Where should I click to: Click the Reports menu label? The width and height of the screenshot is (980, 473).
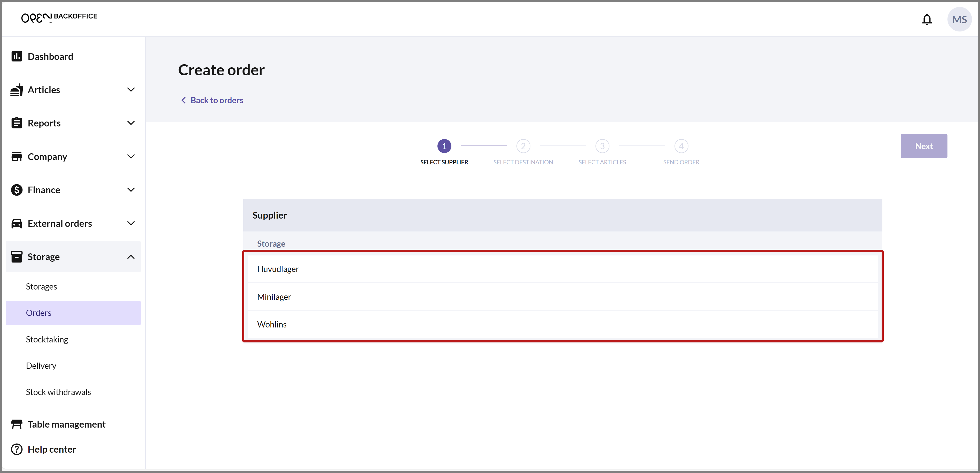pos(44,123)
